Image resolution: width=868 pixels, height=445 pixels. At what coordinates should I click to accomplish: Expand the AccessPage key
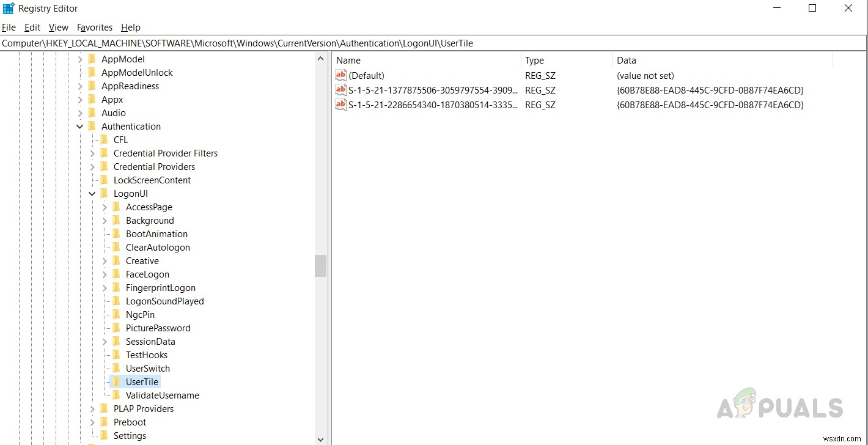[x=105, y=207]
